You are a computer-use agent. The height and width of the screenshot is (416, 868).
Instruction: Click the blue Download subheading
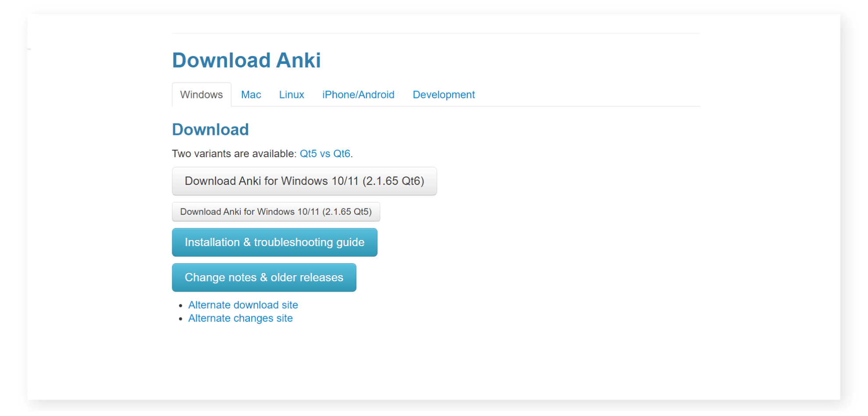coord(210,130)
